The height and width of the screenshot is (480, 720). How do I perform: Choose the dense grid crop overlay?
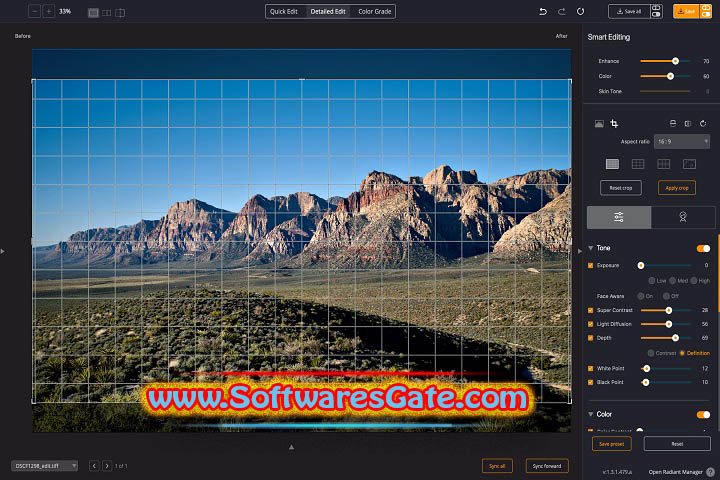click(x=612, y=164)
